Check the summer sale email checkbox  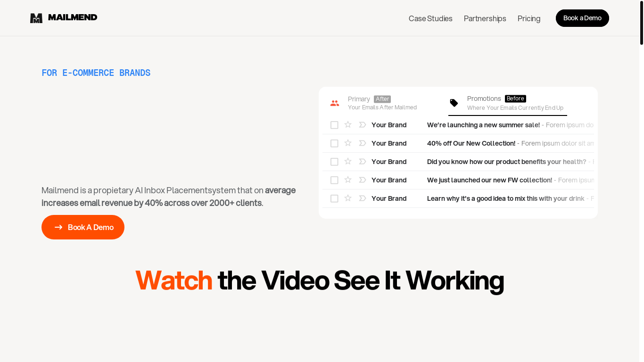(334, 125)
